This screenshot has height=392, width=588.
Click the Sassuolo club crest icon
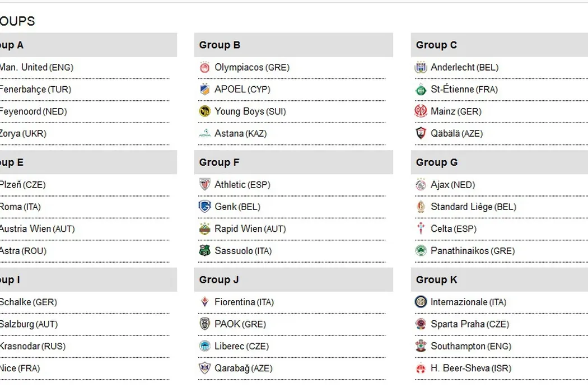(x=204, y=251)
